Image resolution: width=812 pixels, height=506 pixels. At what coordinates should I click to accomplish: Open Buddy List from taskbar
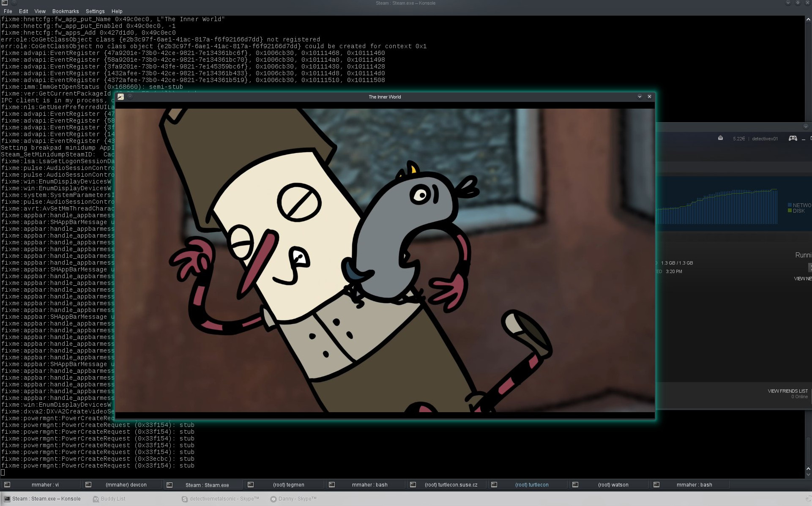(109, 499)
